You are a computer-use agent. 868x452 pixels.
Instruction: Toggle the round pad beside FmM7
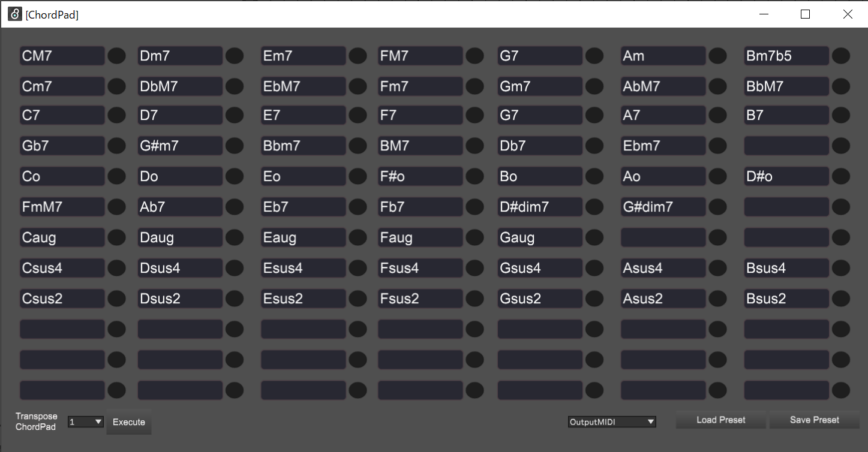[x=116, y=207]
